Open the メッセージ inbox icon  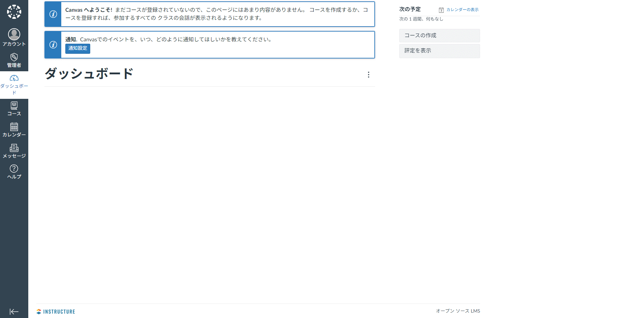pos(14,148)
